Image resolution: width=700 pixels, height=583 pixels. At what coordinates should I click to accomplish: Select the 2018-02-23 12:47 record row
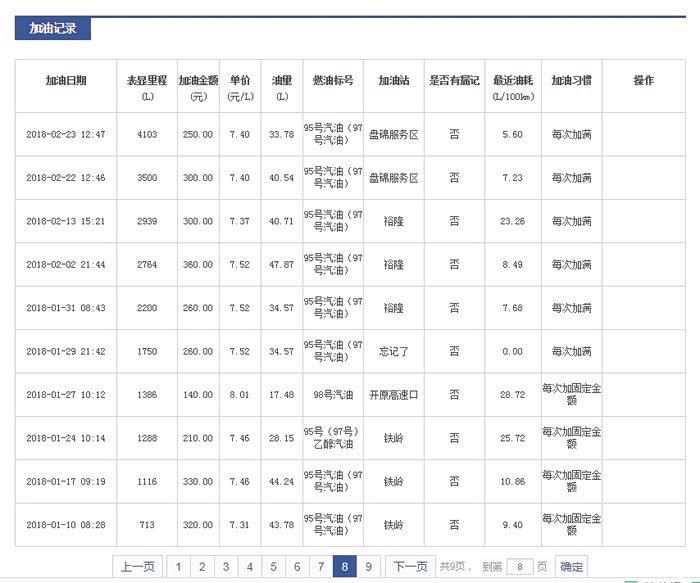(x=66, y=135)
